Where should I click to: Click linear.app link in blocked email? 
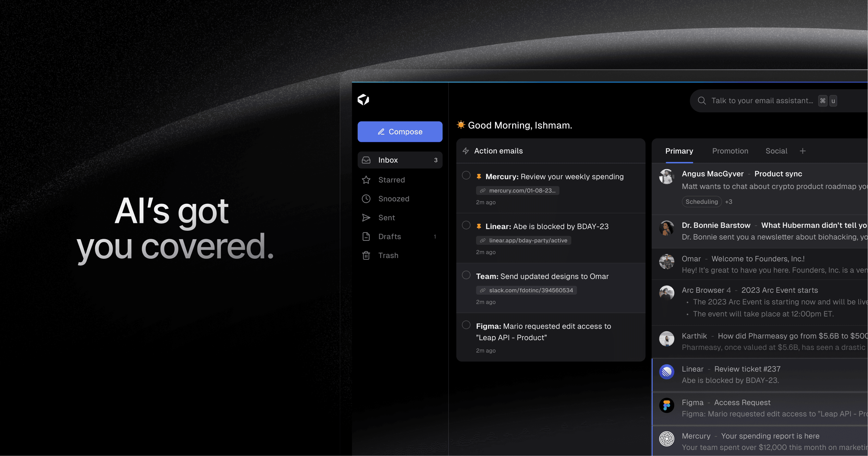tap(523, 240)
